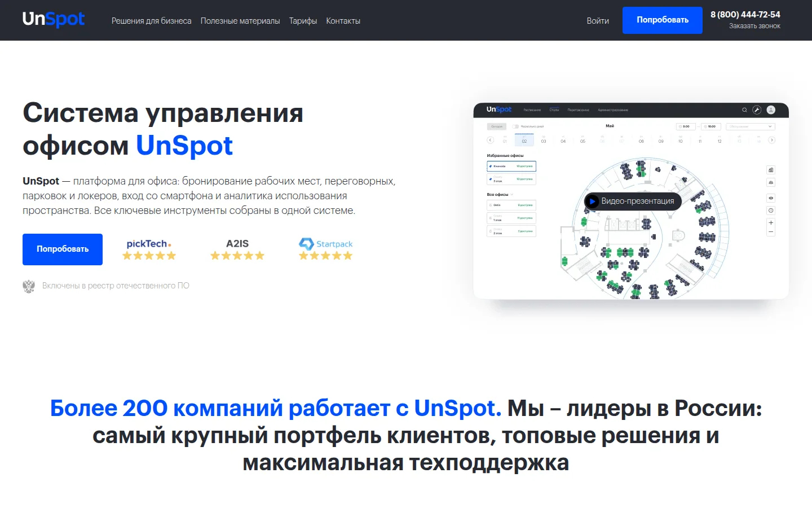Click the 8 (800) 444-72-54 phone number
812x508 pixels.
(x=745, y=15)
